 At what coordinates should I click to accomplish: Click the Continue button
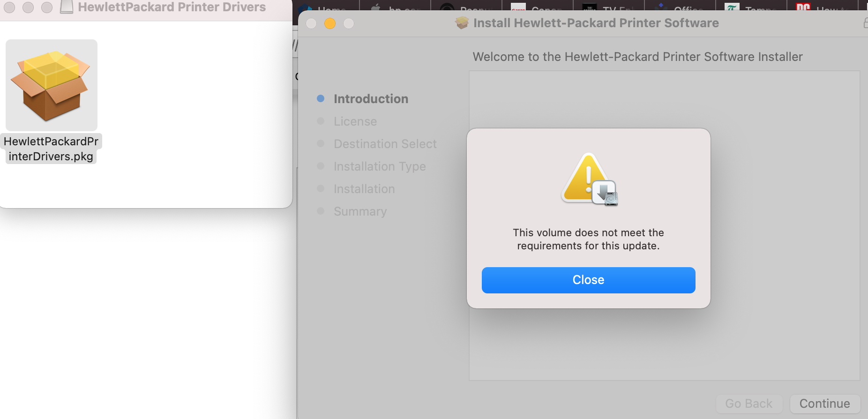coord(824,404)
